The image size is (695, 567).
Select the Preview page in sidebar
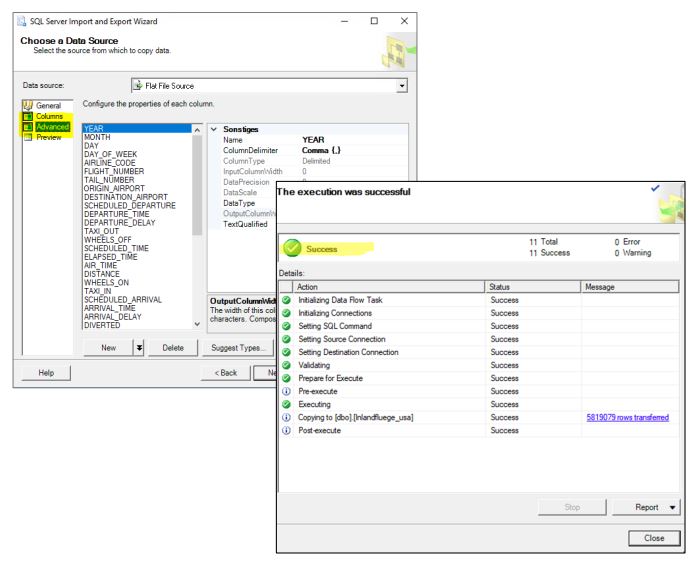pos(51,138)
